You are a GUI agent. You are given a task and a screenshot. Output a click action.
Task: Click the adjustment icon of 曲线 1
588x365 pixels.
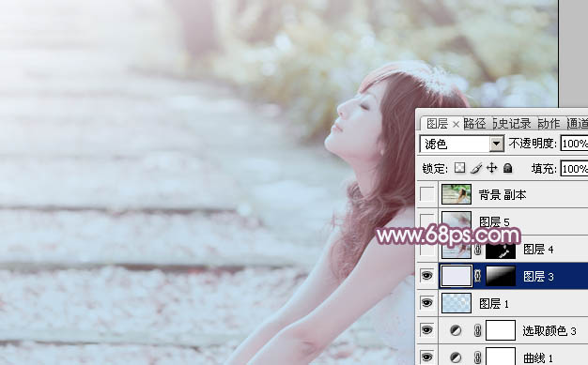[456, 357]
